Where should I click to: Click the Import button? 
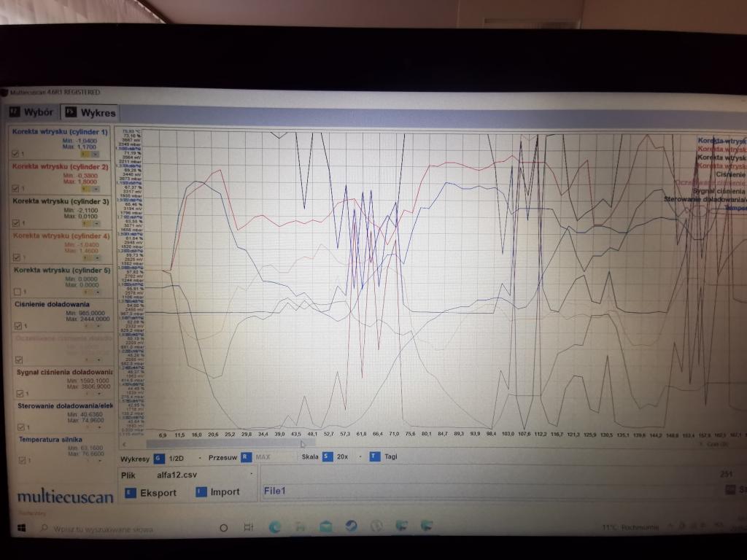point(217,492)
